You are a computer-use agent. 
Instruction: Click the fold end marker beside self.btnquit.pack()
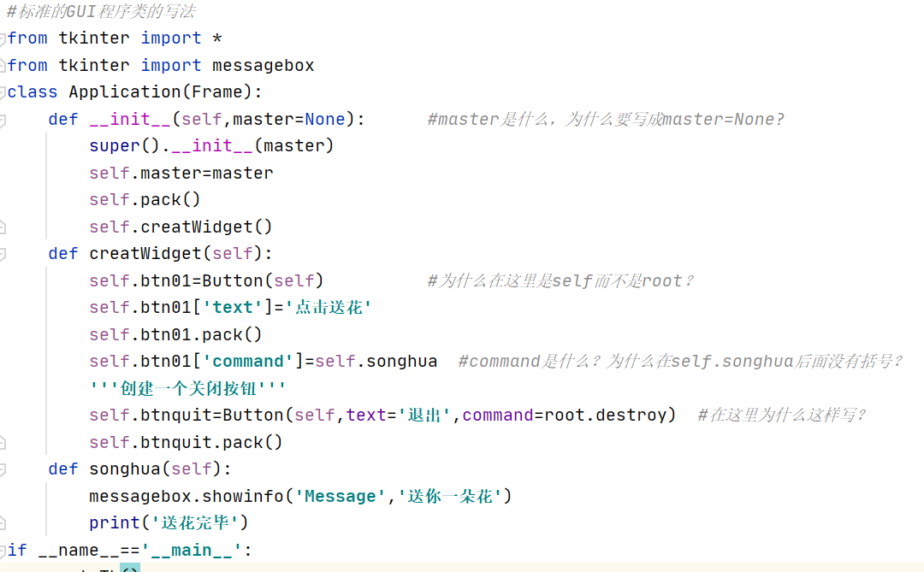click(x=3, y=442)
